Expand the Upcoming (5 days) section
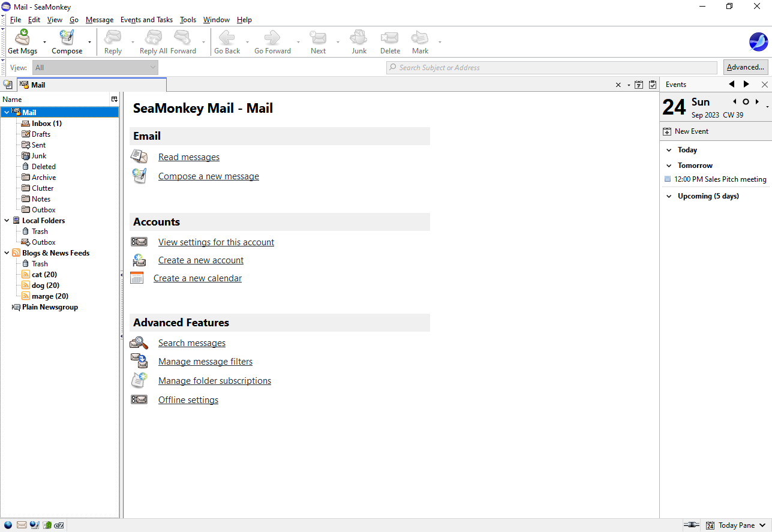This screenshot has width=772, height=532. tap(669, 196)
